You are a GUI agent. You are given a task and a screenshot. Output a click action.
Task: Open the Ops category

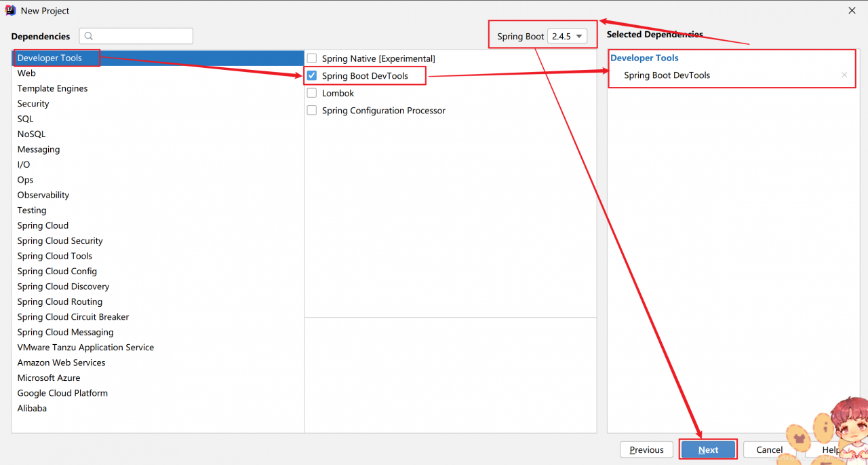click(157, 180)
